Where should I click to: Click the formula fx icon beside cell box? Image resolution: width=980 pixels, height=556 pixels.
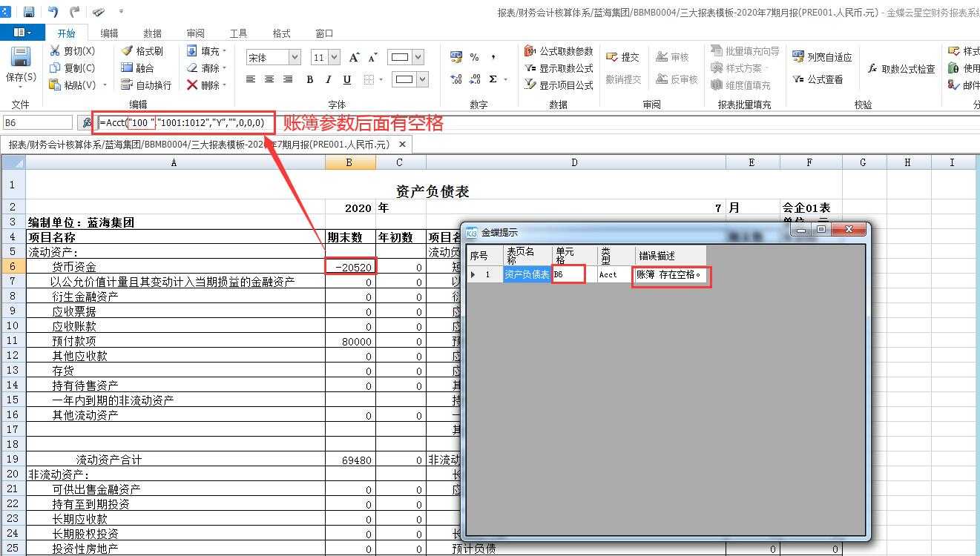(x=86, y=123)
